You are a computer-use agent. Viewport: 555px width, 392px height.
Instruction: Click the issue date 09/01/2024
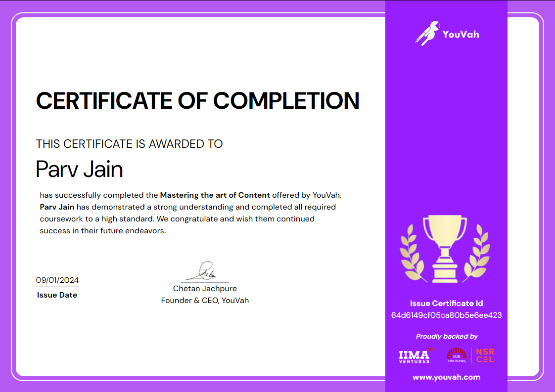[x=57, y=280]
